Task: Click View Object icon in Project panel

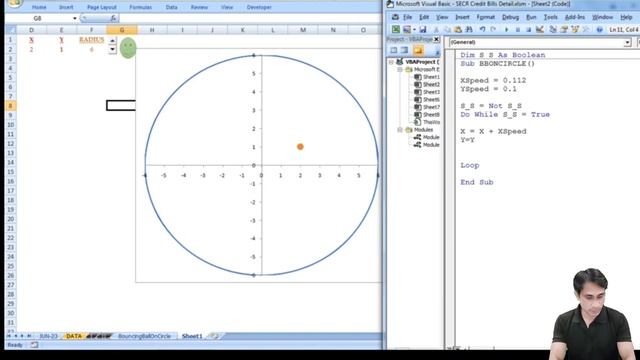Action: (x=404, y=50)
